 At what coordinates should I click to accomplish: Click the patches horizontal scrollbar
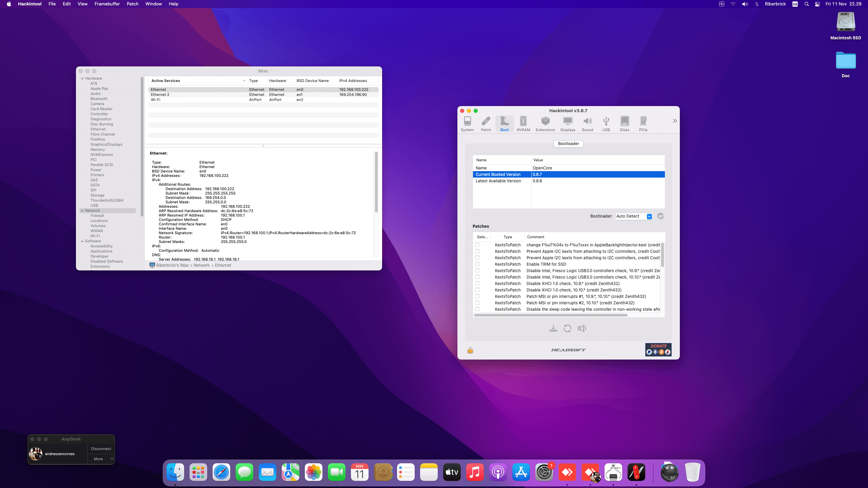(x=551, y=315)
